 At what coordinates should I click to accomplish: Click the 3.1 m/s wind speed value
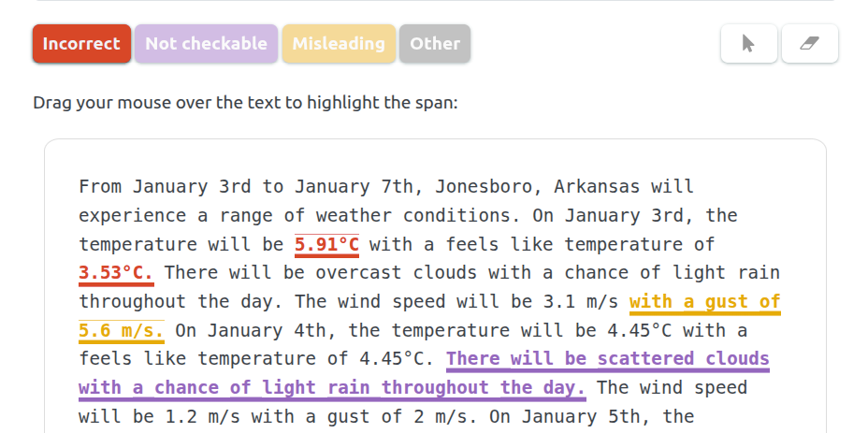coord(586,302)
